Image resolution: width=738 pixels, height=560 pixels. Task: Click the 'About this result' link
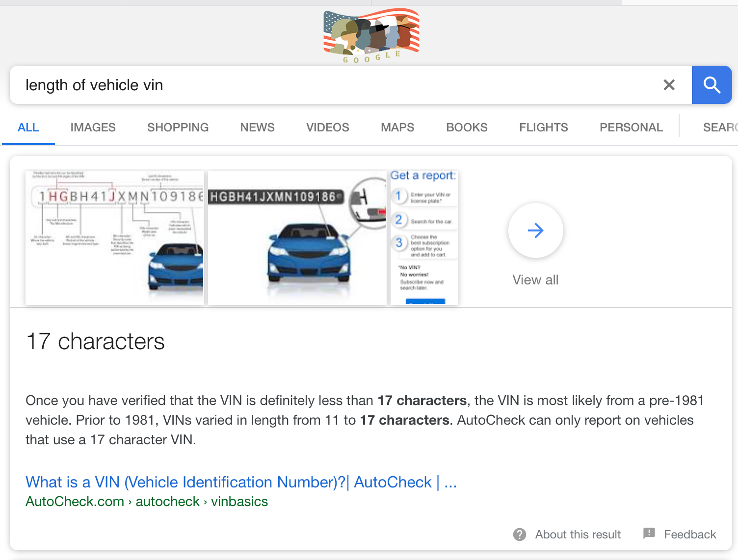point(578,535)
